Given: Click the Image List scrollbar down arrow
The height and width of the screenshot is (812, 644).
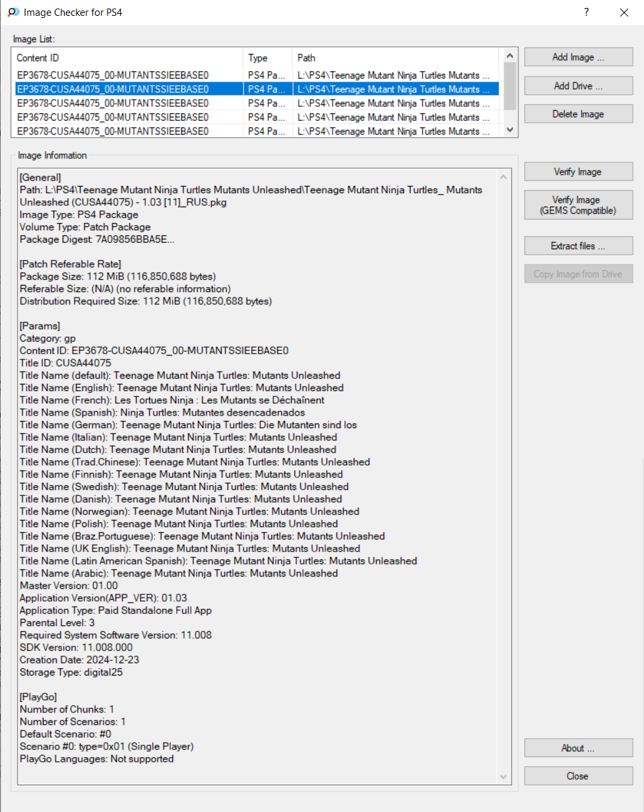Looking at the screenshot, I should pos(509,131).
